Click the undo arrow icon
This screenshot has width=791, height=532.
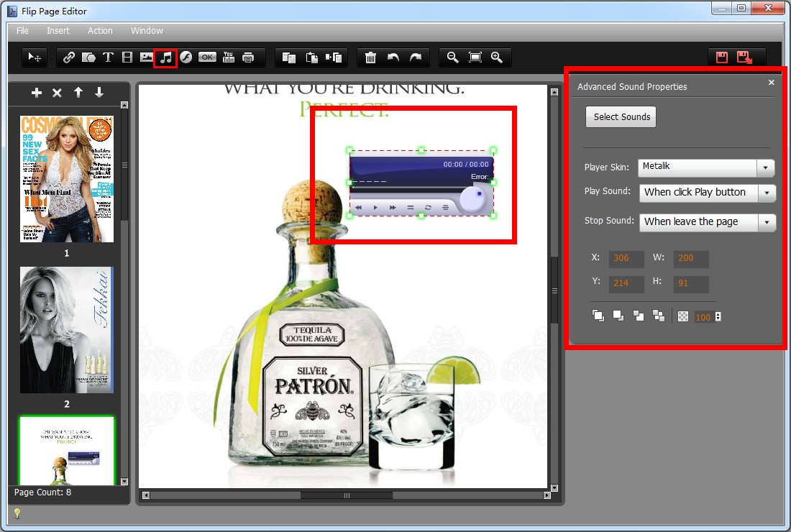tap(393, 58)
